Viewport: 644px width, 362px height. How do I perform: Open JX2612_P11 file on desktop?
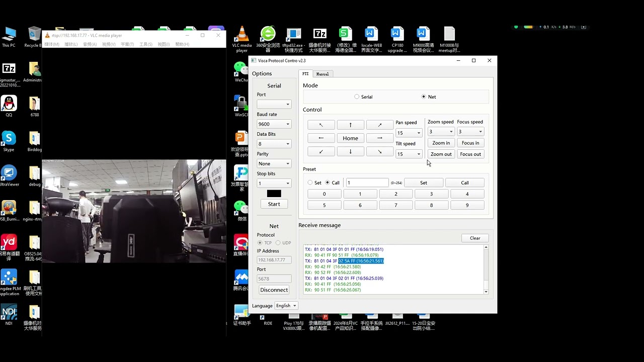397,320
